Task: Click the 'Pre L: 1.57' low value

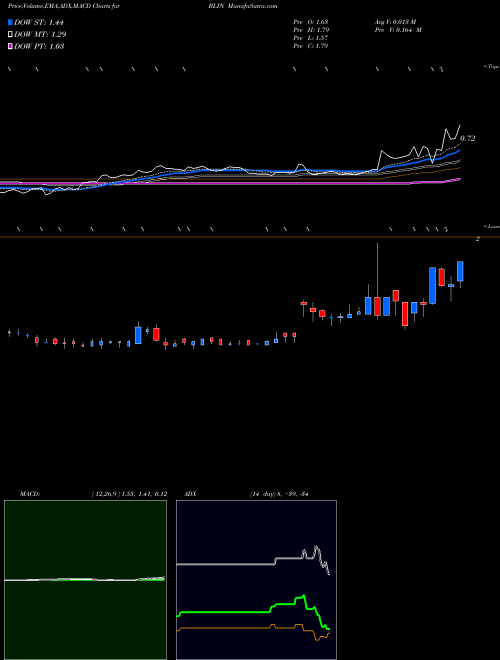Action: (x=311, y=38)
